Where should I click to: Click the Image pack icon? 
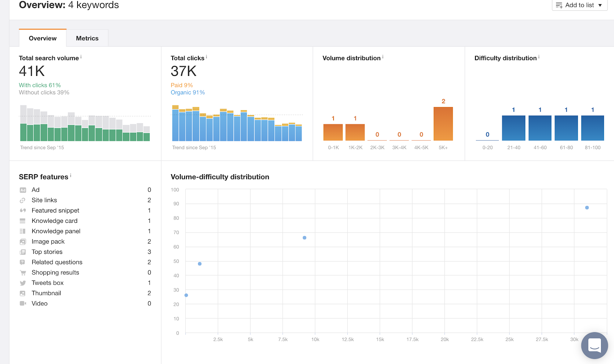click(23, 242)
